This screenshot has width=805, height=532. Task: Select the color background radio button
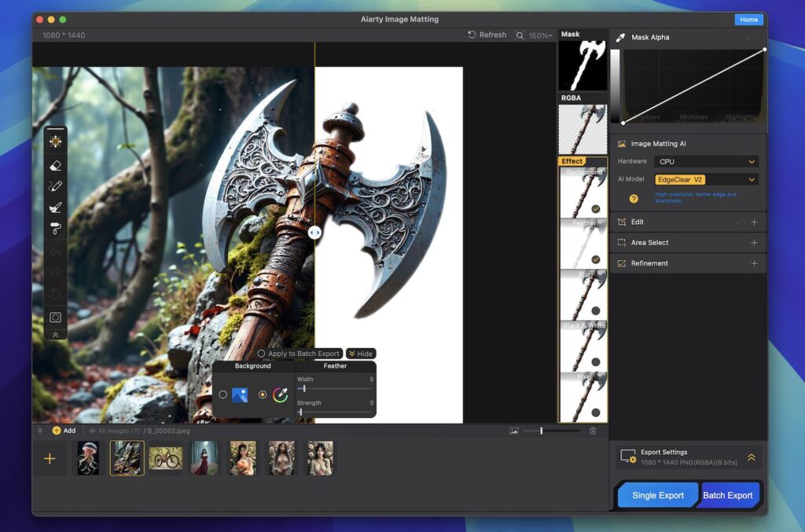[x=263, y=394]
